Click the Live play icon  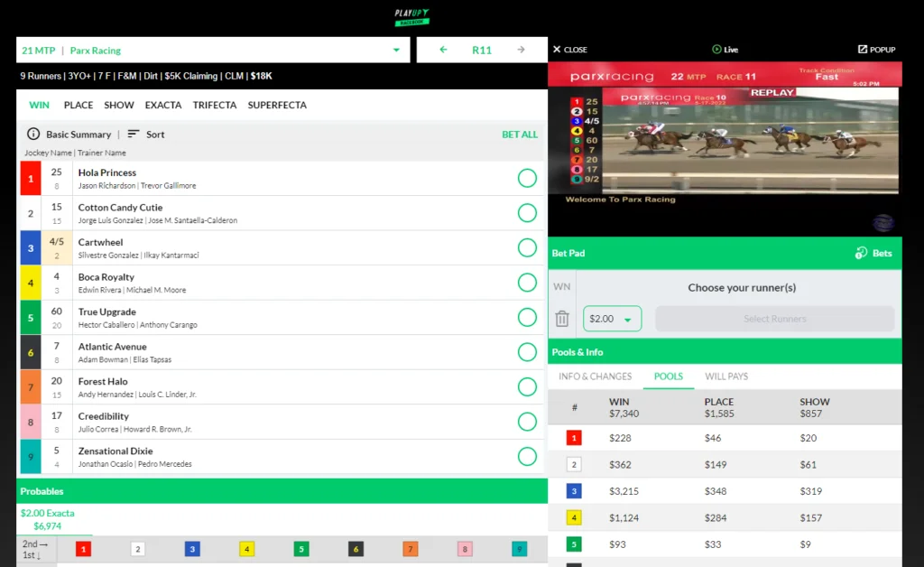[x=716, y=50]
